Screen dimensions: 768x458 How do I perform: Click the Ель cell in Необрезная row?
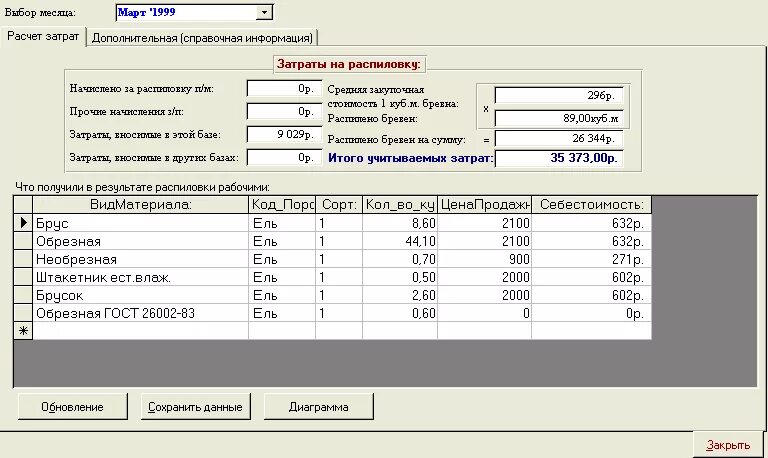point(282,259)
